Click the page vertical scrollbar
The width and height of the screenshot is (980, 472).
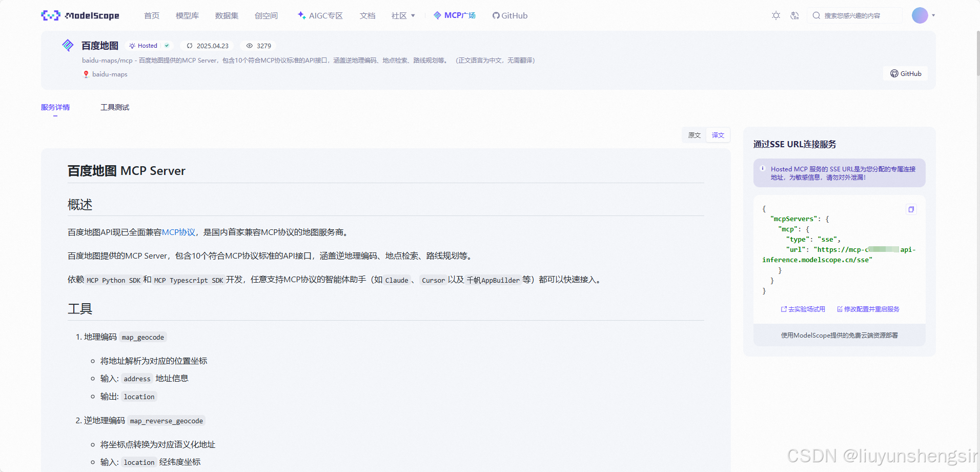pyautogui.click(x=977, y=53)
